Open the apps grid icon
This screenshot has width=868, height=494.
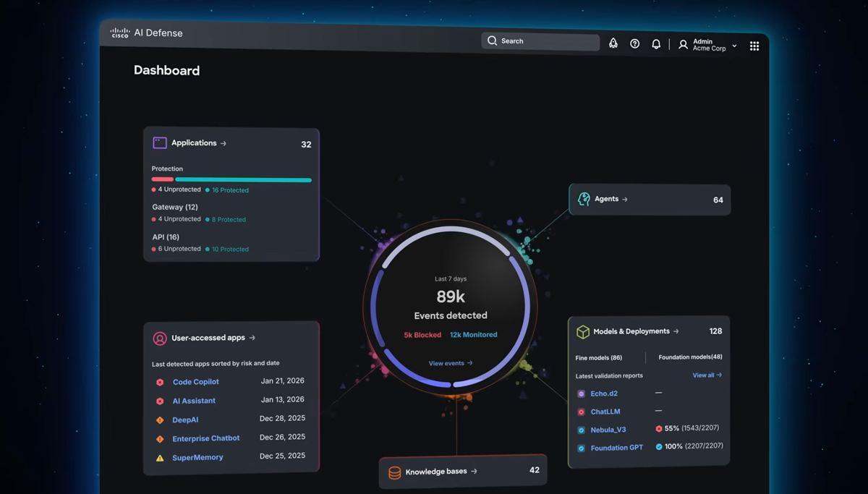[754, 46]
